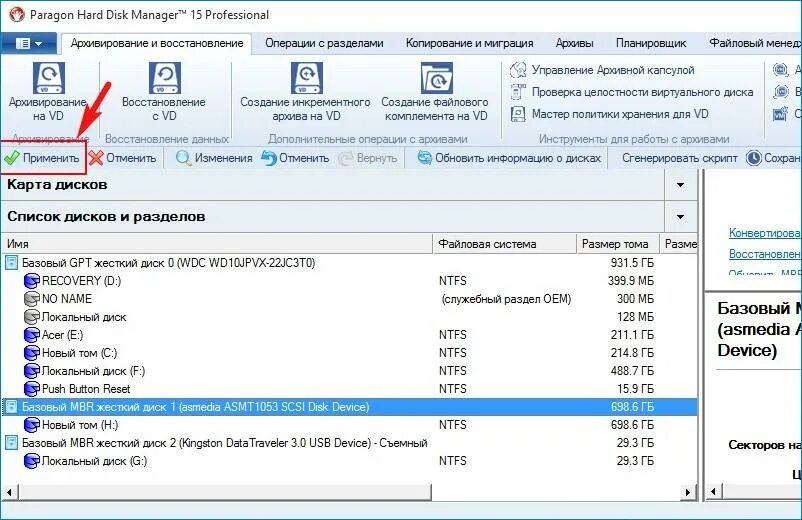The image size is (802, 520).
Task: Click the 214.8 ГБ size value
Action: 632,353
